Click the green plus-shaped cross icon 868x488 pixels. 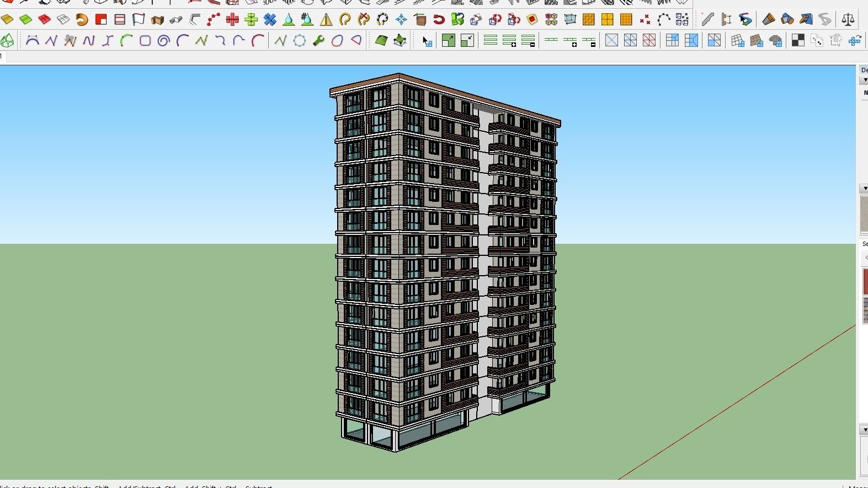251,20
